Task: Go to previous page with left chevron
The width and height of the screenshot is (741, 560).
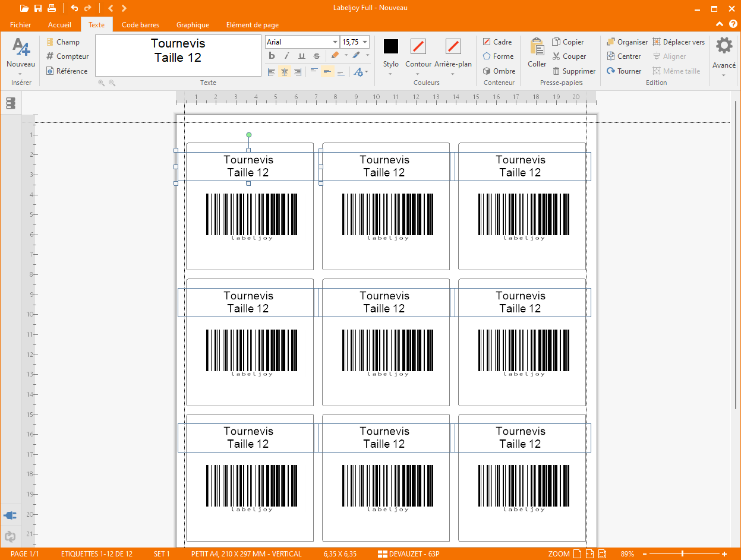Action: point(111,8)
